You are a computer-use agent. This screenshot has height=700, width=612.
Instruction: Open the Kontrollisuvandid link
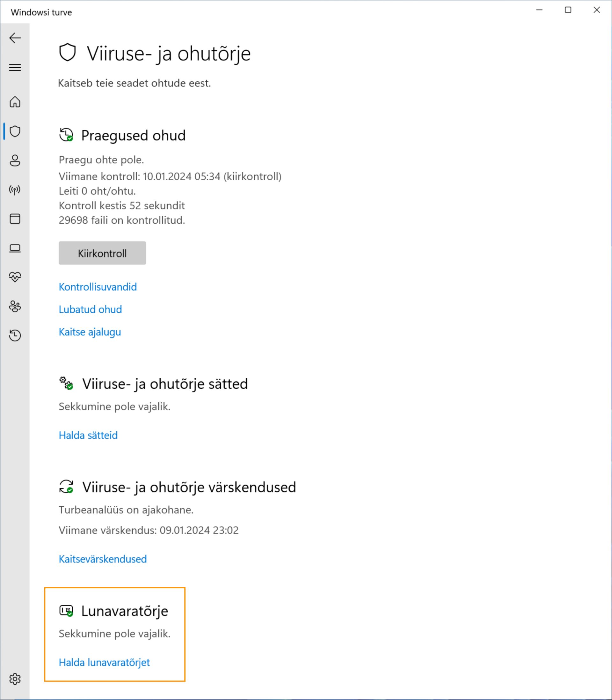tap(98, 287)
